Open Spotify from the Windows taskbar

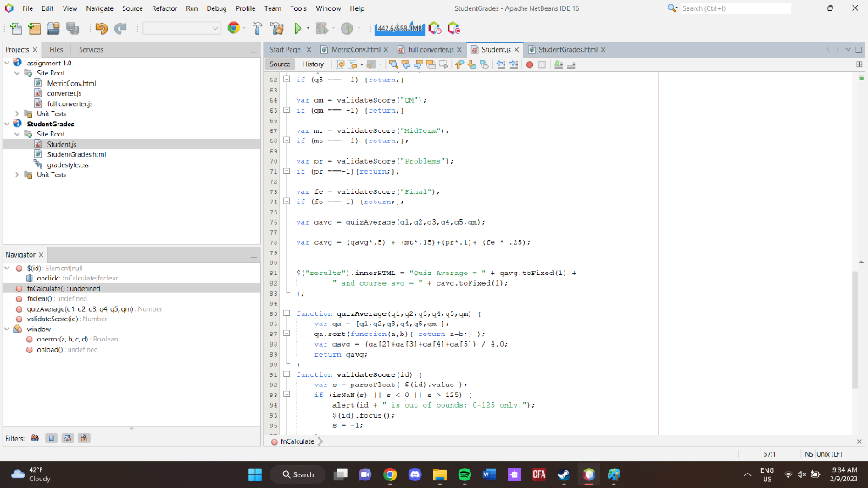(x=464, y=474)
